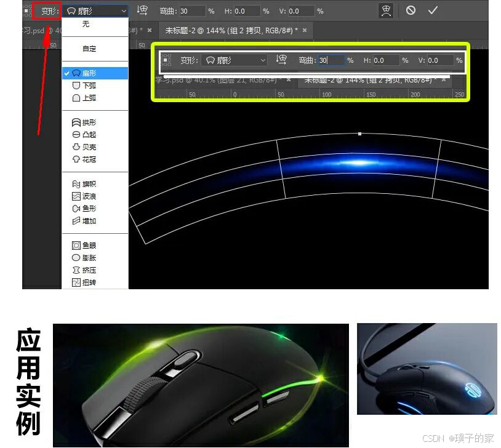Select 鱼眼 fisheye warp
This screenshot has height=448, width=501.
(x=95, y=246)
